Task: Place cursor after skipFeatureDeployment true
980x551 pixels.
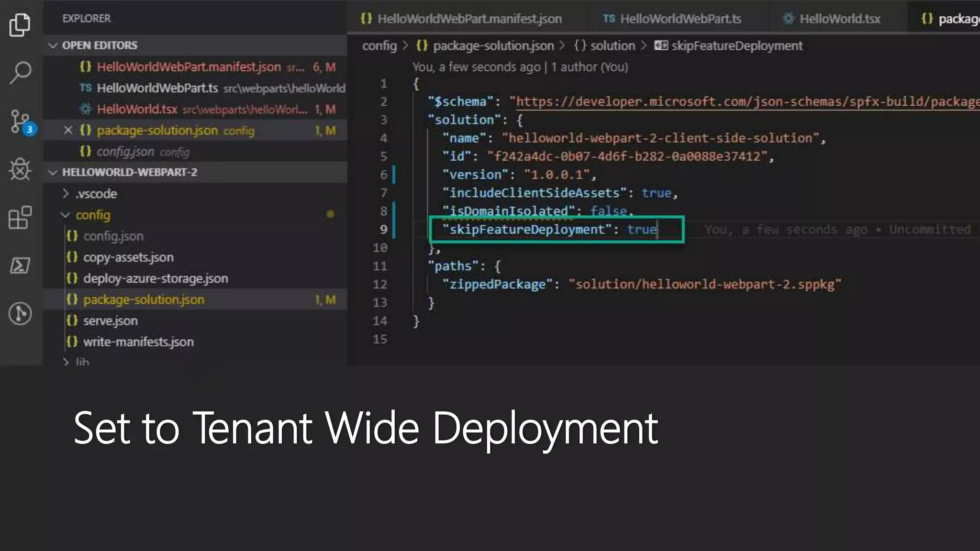Action: coord(658,230)
